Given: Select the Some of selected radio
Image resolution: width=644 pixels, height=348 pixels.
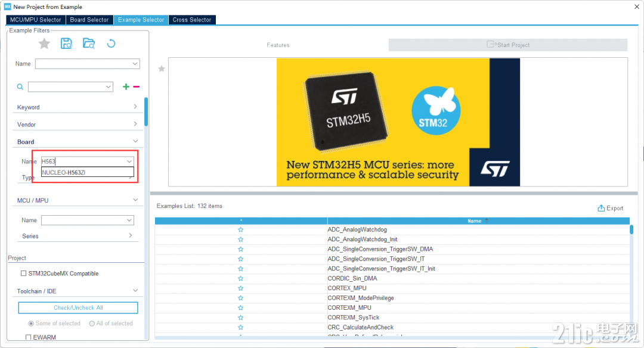Looking at the screenshot, I should pos(31,324).
